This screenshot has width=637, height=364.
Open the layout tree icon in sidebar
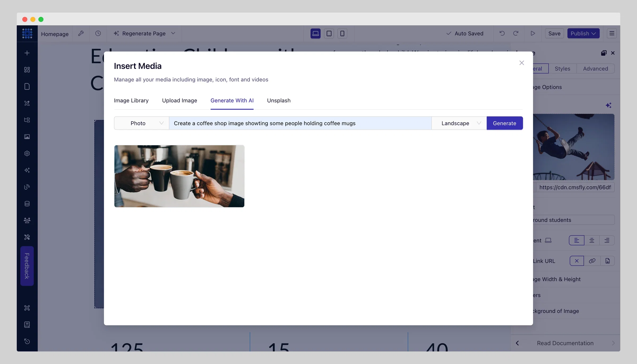(27, 120)
